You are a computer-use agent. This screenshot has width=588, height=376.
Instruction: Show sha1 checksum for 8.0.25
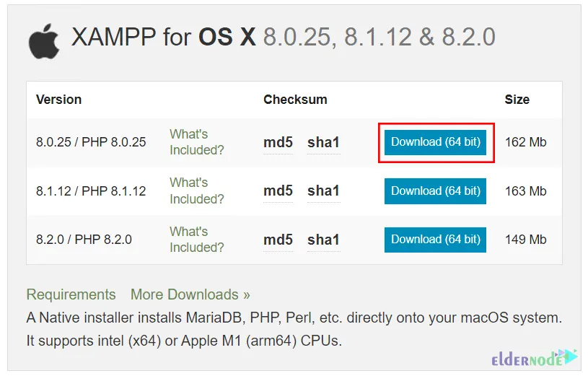pos(324,143)
